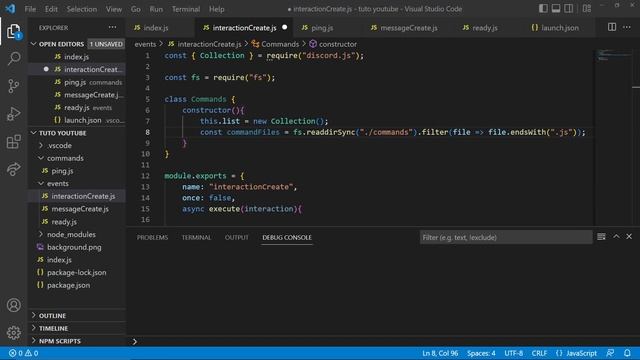
Task: Click Ln 8, Col 96 status item
Action: (x=440, y=353)
